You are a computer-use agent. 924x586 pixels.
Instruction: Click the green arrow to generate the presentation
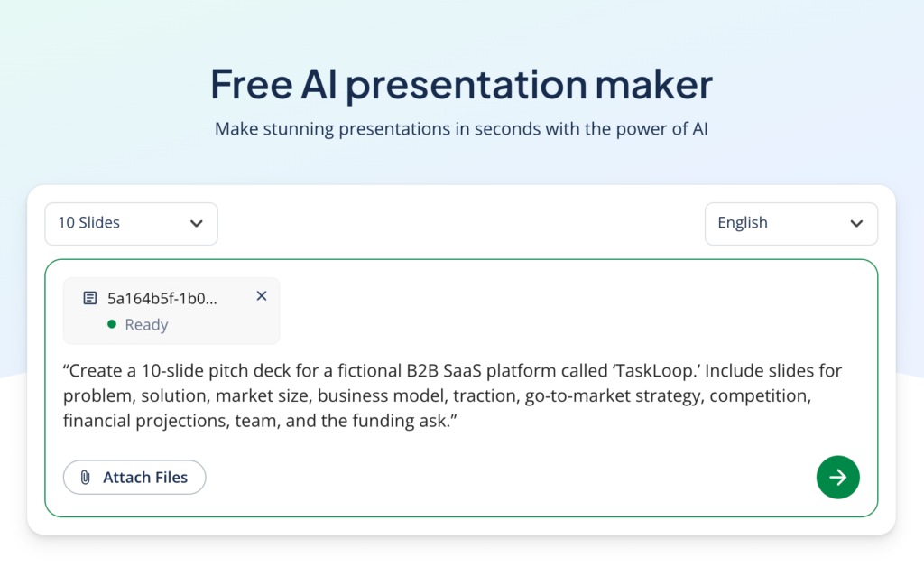(837, 477)
